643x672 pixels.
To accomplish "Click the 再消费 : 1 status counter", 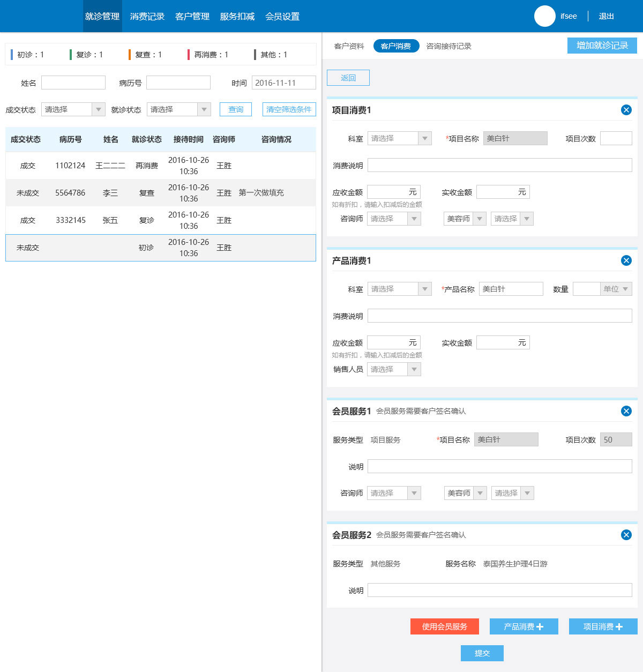I will pos(208,55).
